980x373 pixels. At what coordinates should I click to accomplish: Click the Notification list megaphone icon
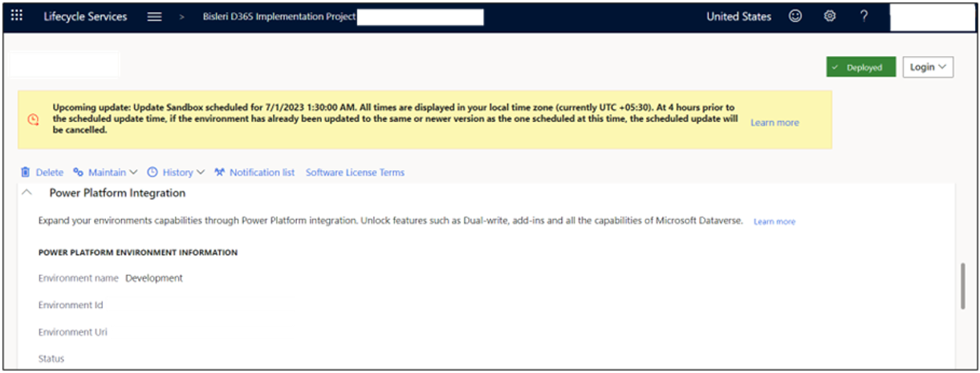pyautogui.click(x=219, y=172)
